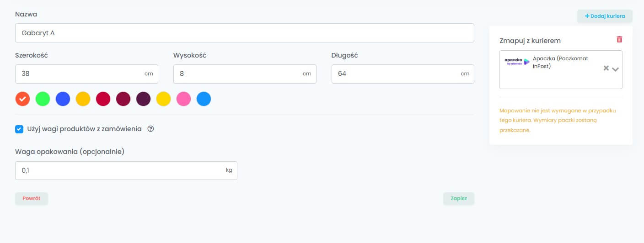Click the Apaczka logo in courier selector

[x=517, y=62]
